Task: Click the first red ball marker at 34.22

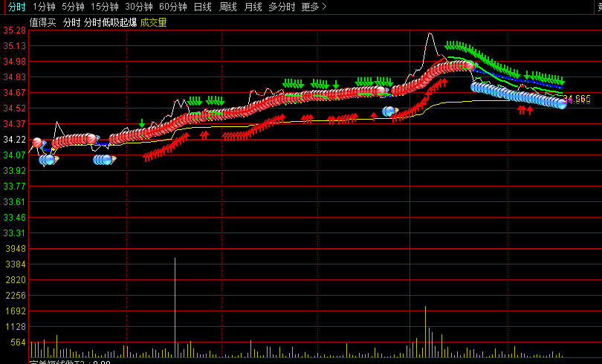Action: [x=37, y=143]
